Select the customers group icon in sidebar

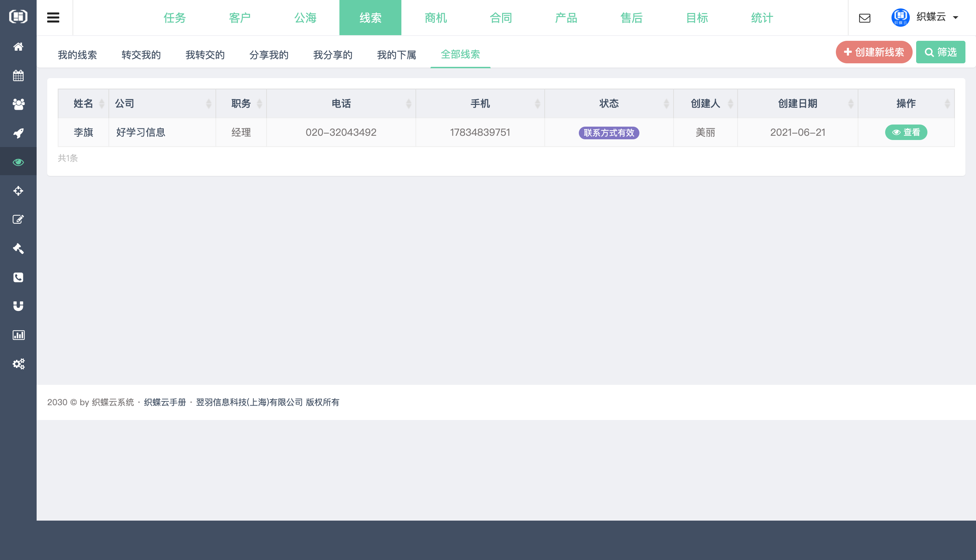(18, 104)
